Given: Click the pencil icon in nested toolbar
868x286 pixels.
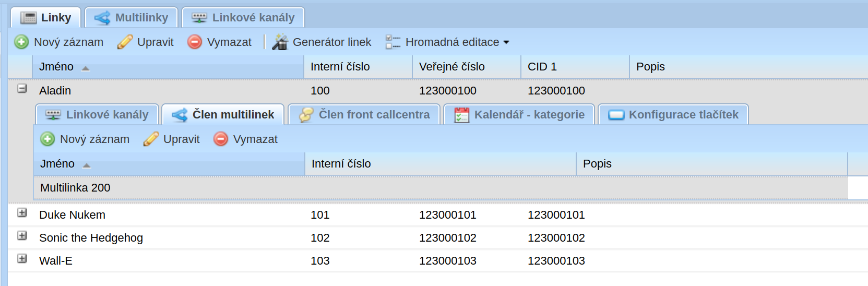Looking at the screenshot, I should 151,139.
